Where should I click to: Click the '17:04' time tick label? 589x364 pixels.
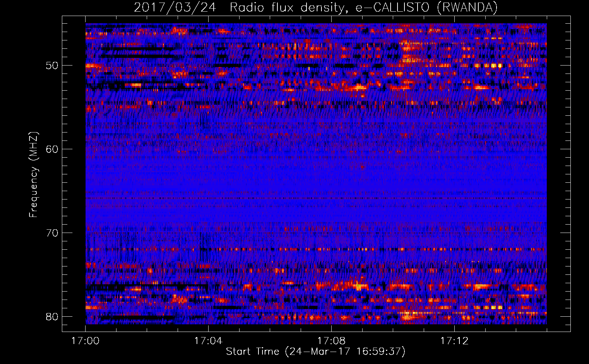(208, 341)
